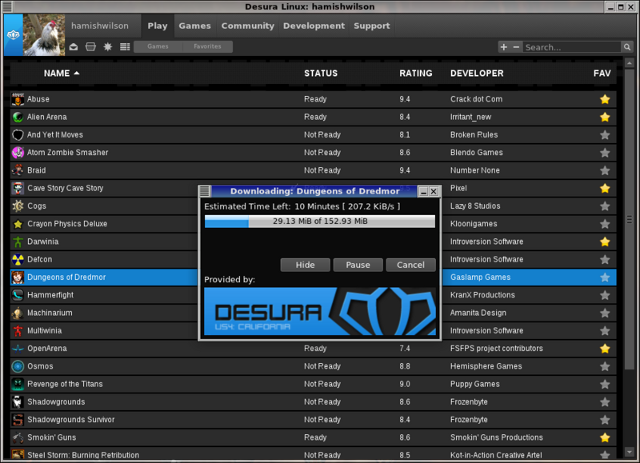Screen dimensions: 640x463
Task: Click the Atom Zombie Smasher icon
Action: click(x=18, y=153)
